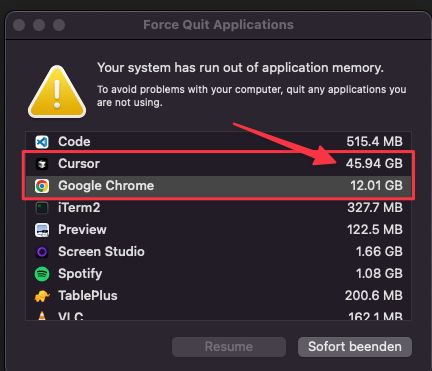
Task: Select the Screen Studio entry
Action: 101,252
